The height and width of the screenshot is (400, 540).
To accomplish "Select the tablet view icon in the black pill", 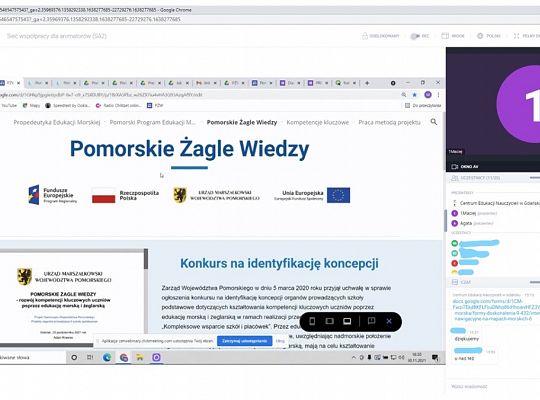I will coord(330,321).
